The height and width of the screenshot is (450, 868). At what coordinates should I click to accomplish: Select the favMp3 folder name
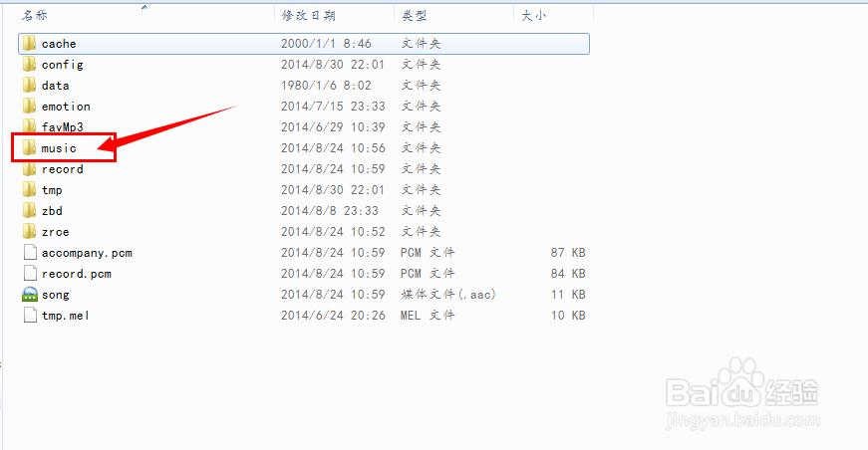click(x=63, y=127)
